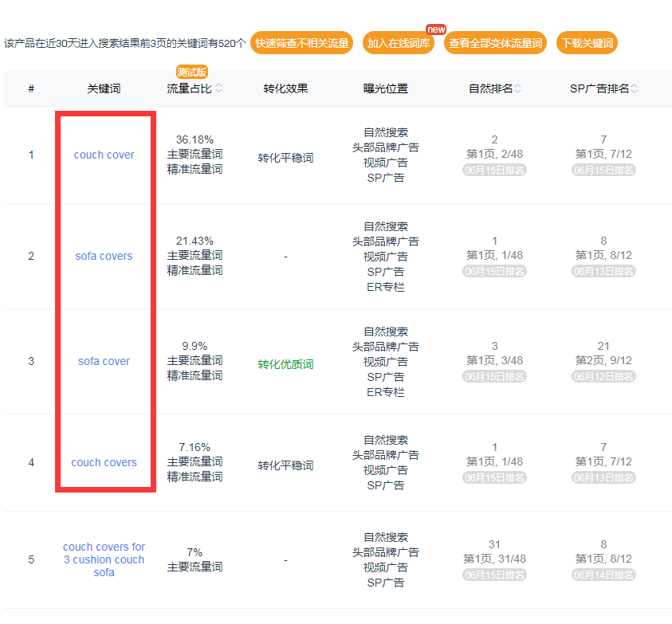Click the 第1页, 31/48 natural rank text
The width and height of the screenshot is (672, 624).
tap(494, 559)
